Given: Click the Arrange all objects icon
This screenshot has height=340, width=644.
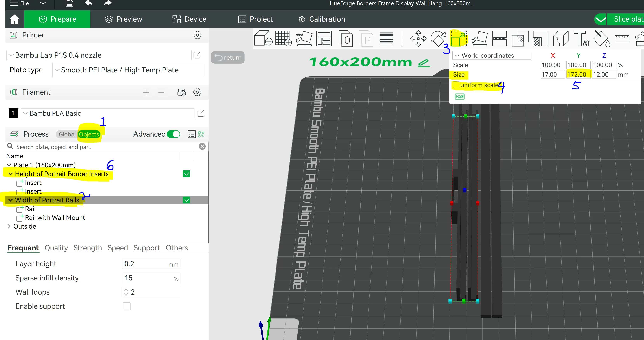Looking at the screenshot, I should coord(324,39).
